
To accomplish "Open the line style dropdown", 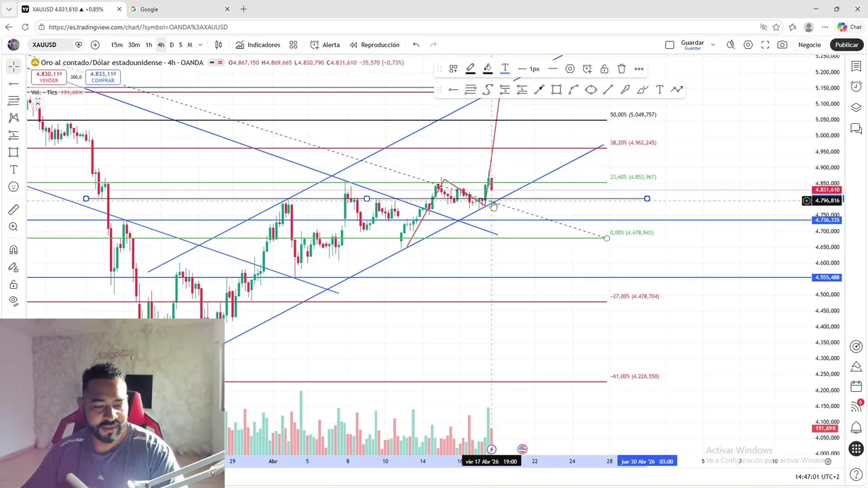I will [553, 68].
